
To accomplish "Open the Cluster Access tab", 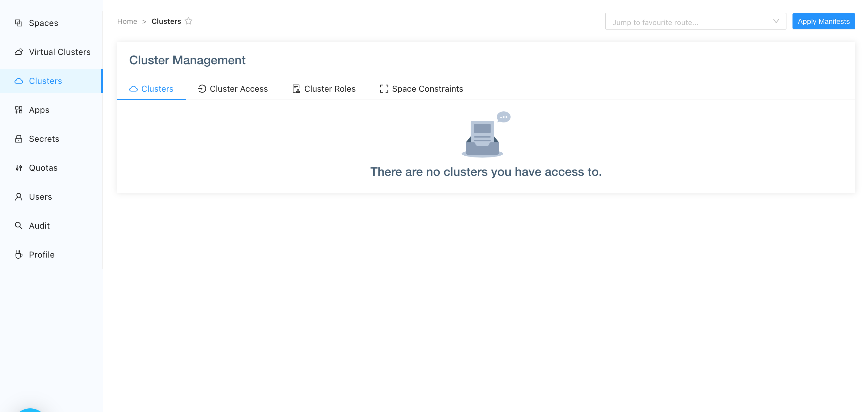I will [239, 89].
